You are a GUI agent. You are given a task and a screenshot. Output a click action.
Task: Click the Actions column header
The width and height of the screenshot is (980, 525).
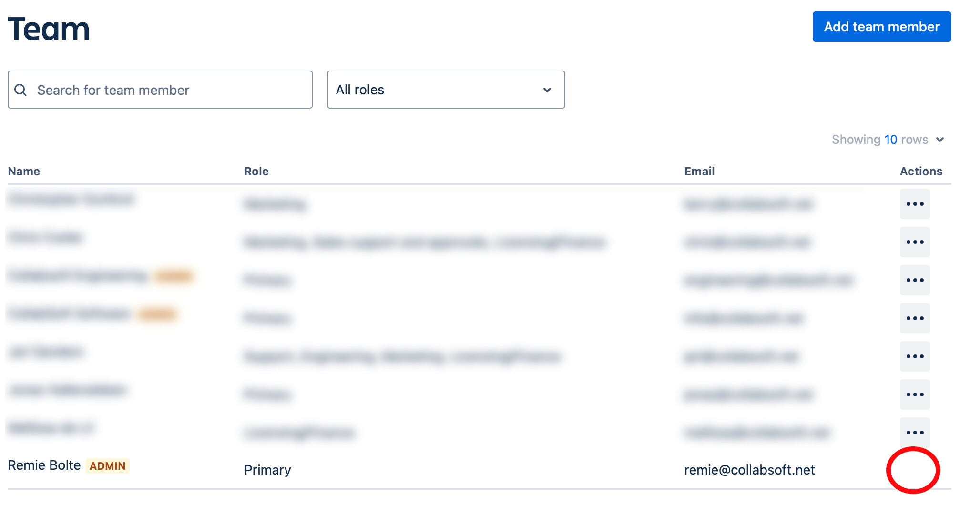(x=921, y=172)
